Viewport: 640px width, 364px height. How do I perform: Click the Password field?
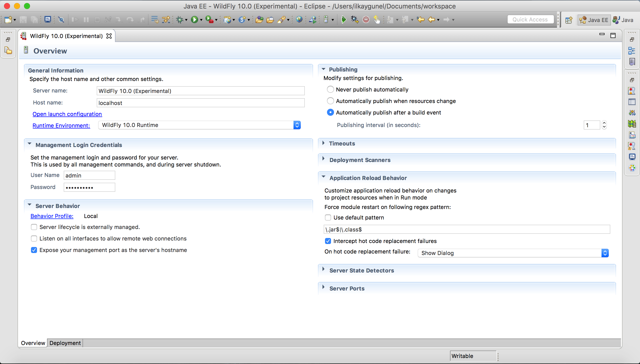[89, 187]
